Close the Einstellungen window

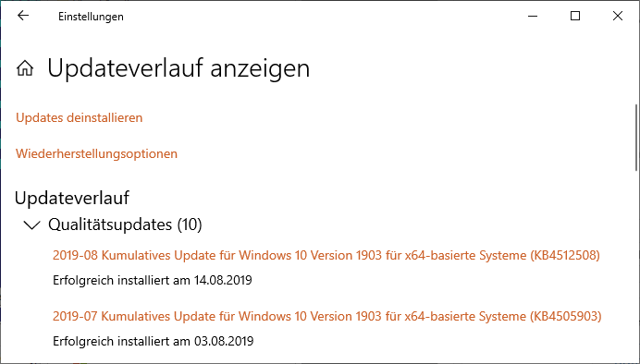coord(618,16)
